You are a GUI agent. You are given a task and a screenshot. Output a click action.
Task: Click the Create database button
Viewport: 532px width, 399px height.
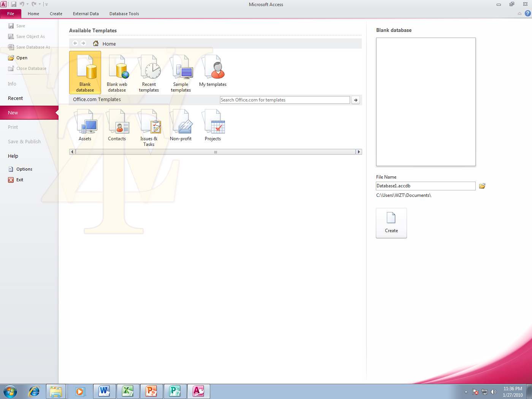(x=391, y=223)
